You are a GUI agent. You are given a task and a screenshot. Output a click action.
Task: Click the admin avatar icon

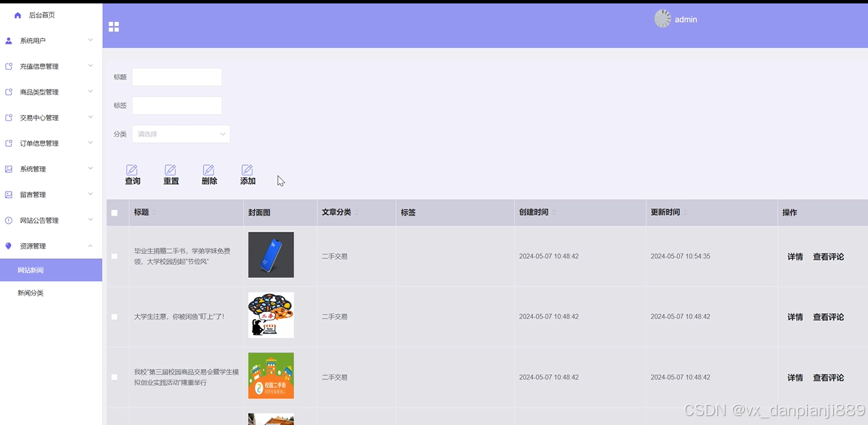pos(663,19)
